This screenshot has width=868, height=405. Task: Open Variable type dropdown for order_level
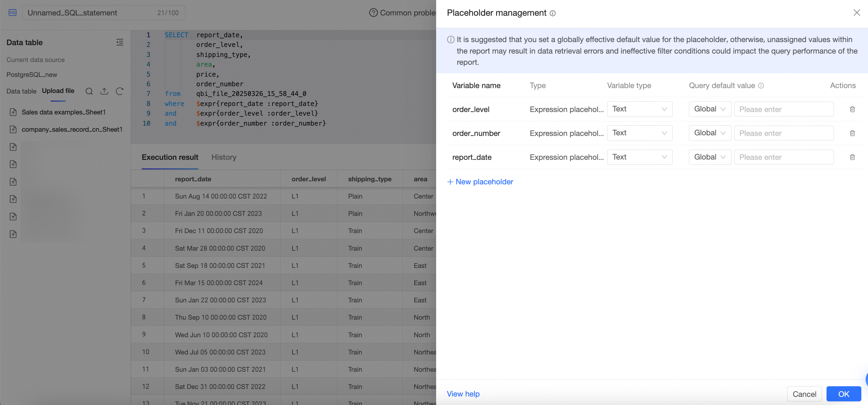click(639, 109)
